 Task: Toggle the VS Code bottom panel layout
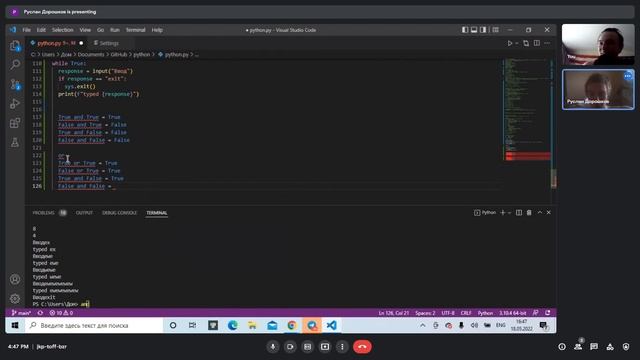[x=474, y=30]
